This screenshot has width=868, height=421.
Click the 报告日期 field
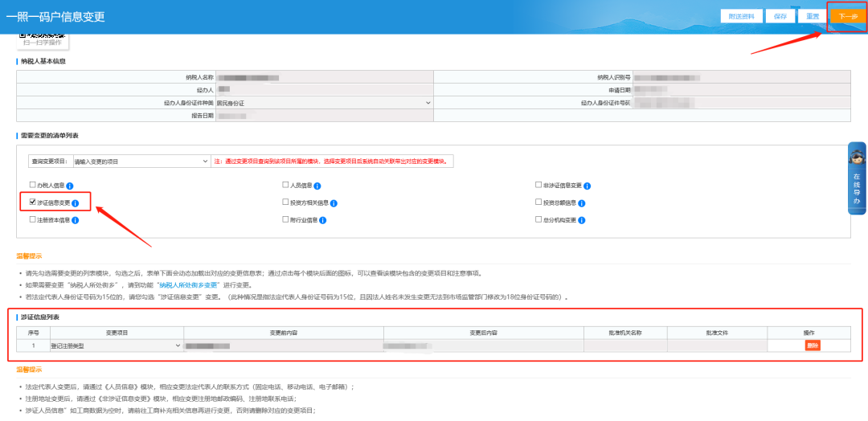[x=324, y=116]
